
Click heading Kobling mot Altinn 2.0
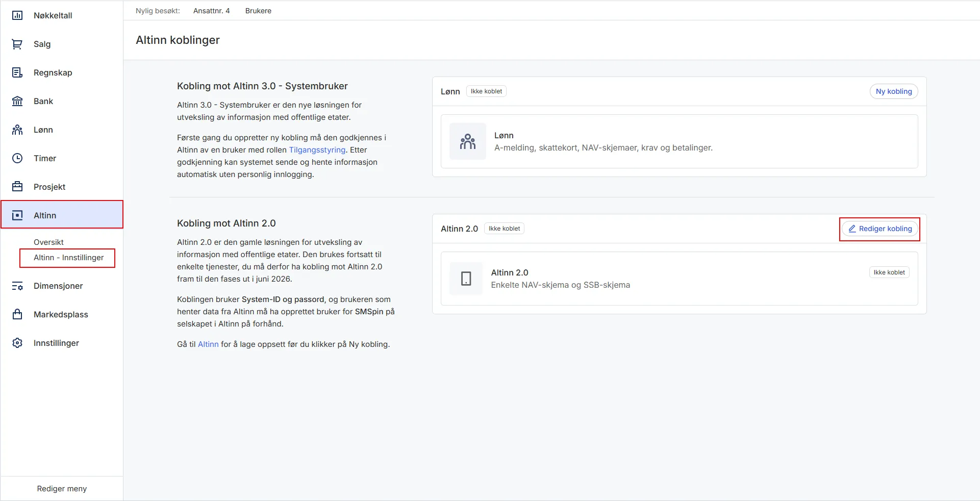point(227,223)
